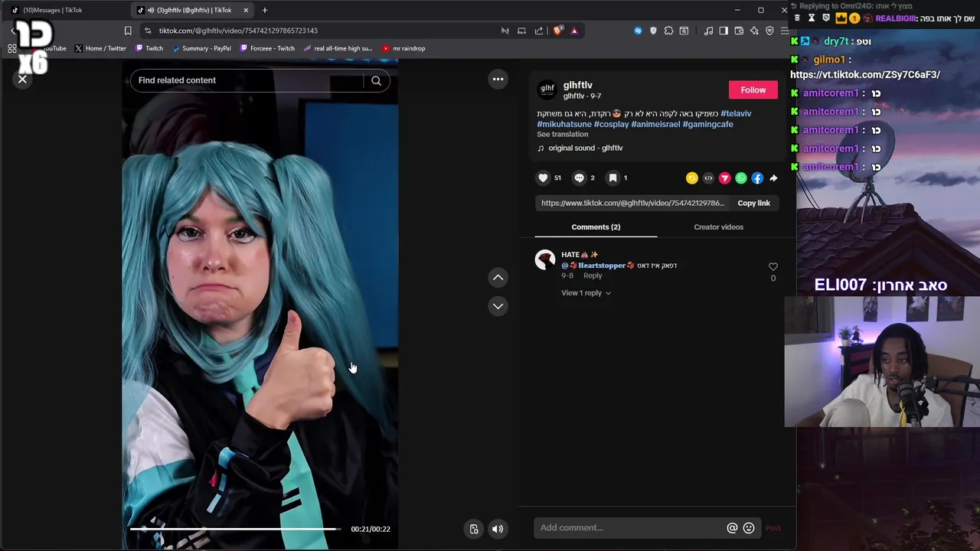Expand View 1 reply
Viewport: 980px width, 551px height.
point(586,293)
